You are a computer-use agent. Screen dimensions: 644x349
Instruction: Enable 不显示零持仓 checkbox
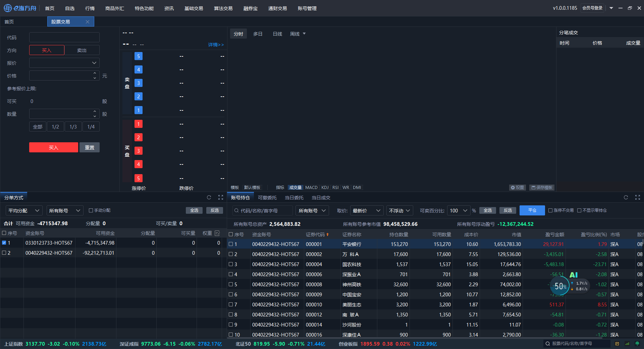(579, 210)
